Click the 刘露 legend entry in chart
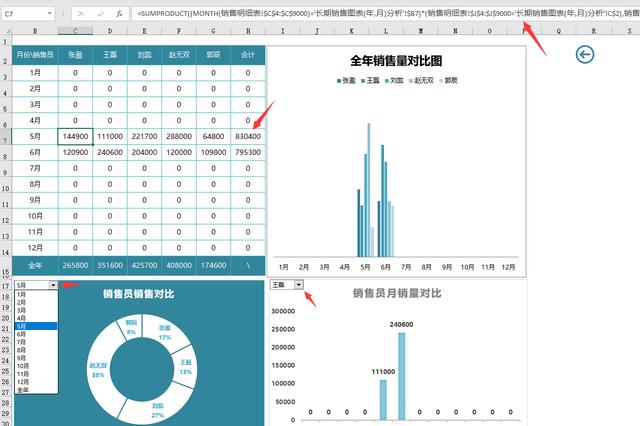 click(394, 79)
